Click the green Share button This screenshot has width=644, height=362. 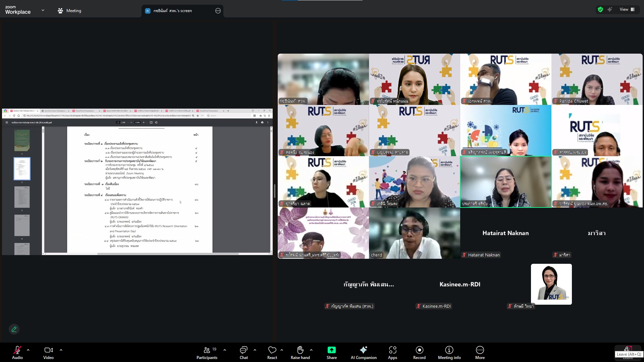(331, 350)
